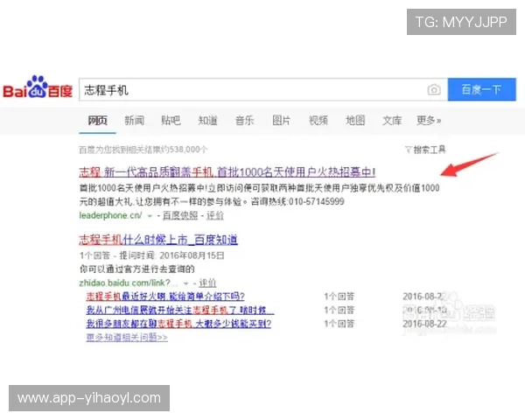
Task: Open the 文库 tab
Action: coord(392,120)
